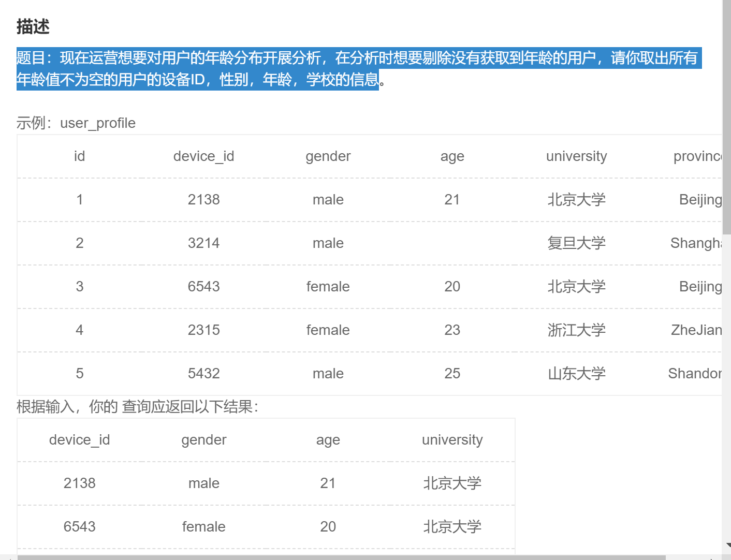Viewport: 731px width, 560px height.
Task: Click the device_id cell 5432
Action: point(203,374)
